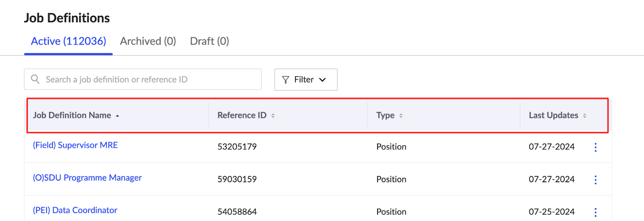The width and height of the screenshot is (644, 221).
Task: Switch to the Draft (0) tab
Action: (209, 41)
